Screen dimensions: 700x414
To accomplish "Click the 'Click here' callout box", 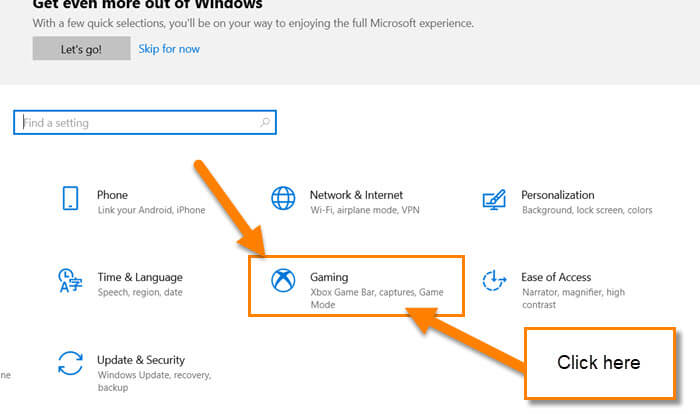I will click(x=600, y=363).
